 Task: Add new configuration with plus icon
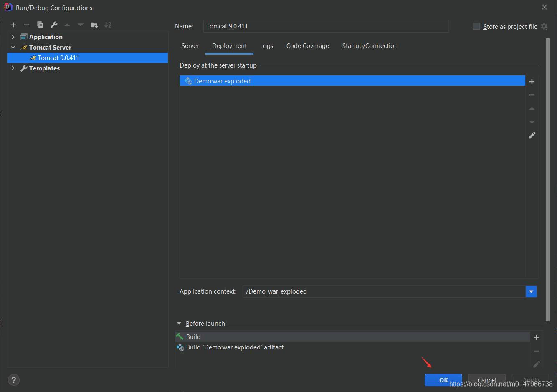click(x=13, y=25)
